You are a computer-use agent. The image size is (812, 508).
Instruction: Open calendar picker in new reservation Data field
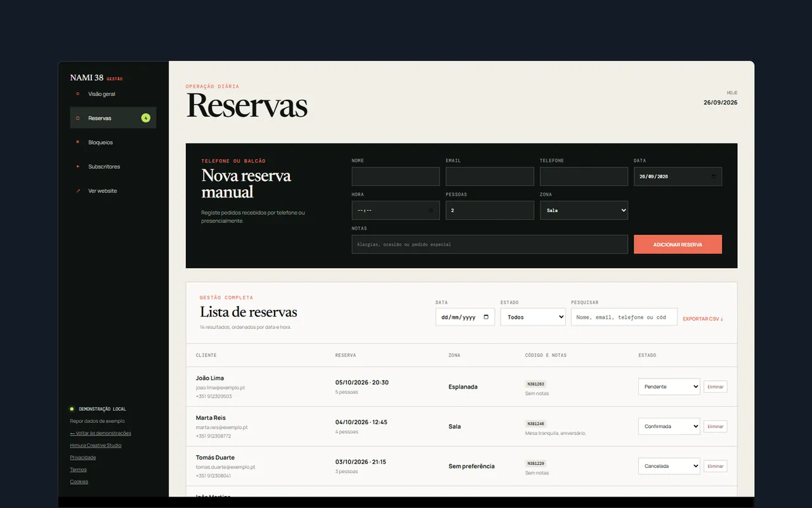click(713, 177)
